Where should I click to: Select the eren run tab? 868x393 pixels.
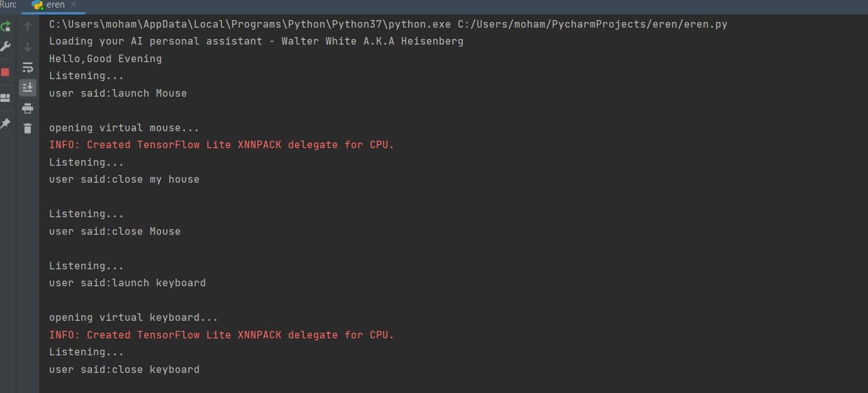[54, 5]
